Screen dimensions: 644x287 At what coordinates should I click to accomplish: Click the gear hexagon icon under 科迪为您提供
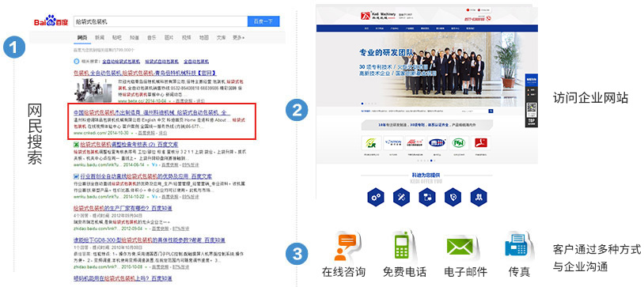point(375,197)
